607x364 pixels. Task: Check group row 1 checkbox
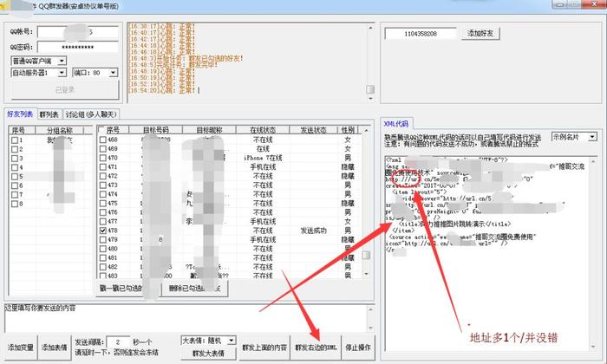15,140
